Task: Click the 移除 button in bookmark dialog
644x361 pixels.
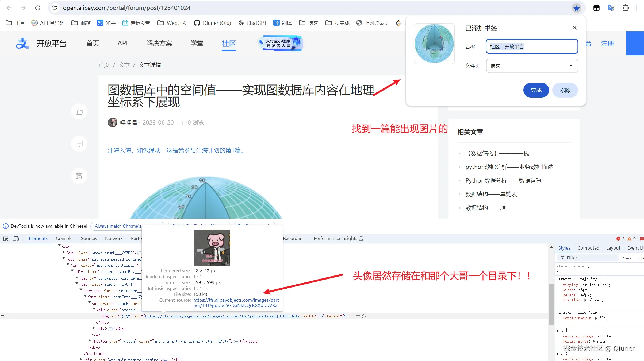Action: [x=565, y=90]
